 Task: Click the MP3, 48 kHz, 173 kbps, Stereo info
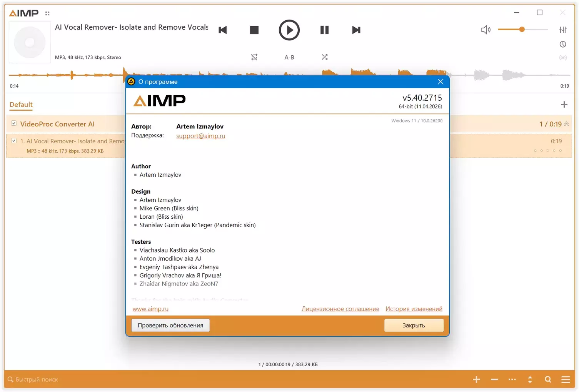88,57
